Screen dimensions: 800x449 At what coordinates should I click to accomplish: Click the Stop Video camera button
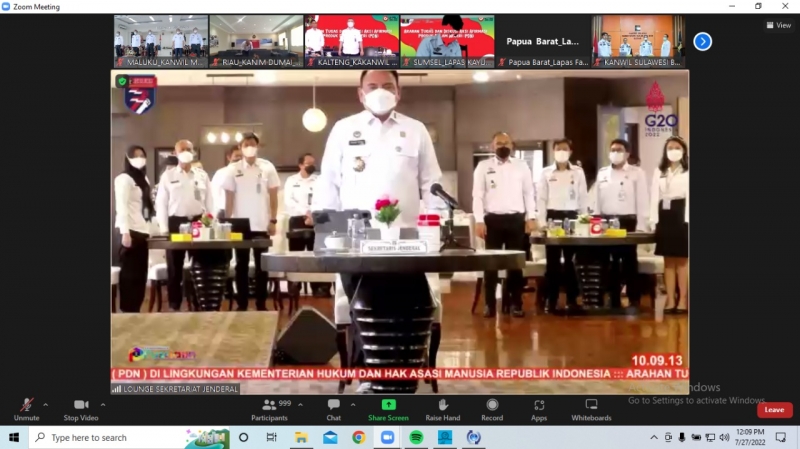[x=80, y=408]
